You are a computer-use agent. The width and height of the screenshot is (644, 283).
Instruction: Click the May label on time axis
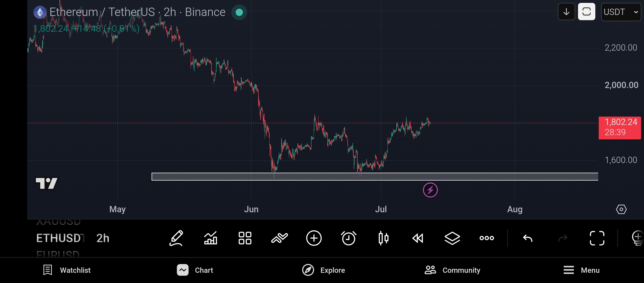(x=118, y=209)
